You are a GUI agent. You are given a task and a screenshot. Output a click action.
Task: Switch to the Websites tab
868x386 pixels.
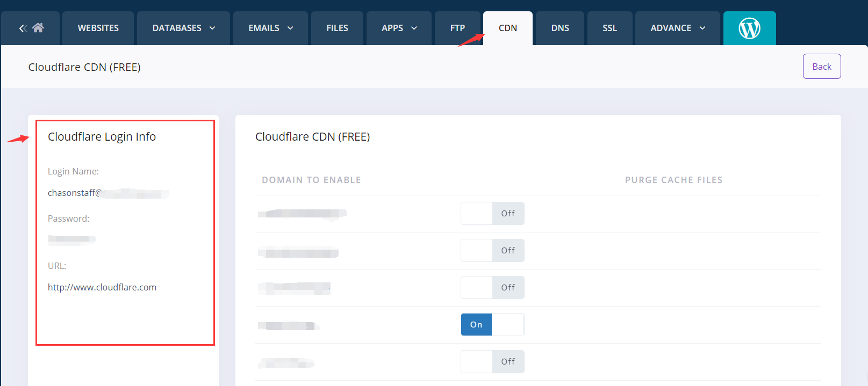pos(98,28)
